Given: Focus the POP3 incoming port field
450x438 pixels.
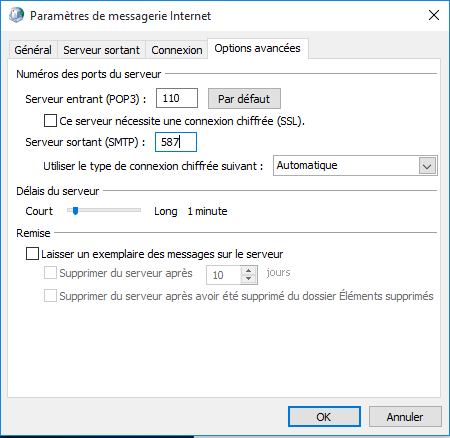Looking at the screenshot, I should point(177,98).
